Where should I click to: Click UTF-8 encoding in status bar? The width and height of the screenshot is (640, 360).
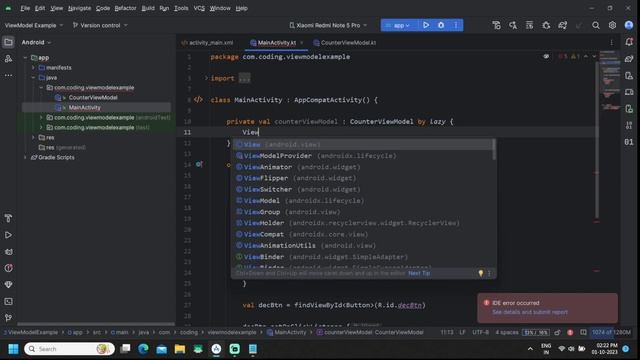[480, 332]
